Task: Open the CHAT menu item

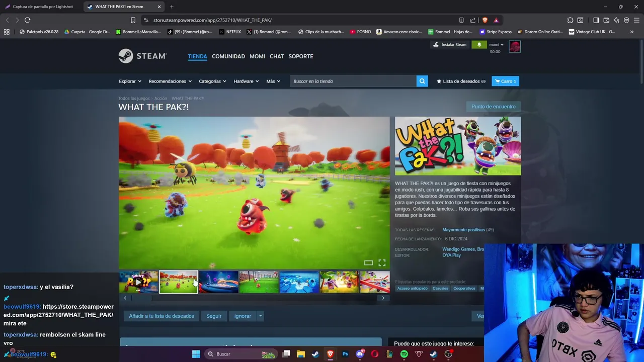Action: 277,56
